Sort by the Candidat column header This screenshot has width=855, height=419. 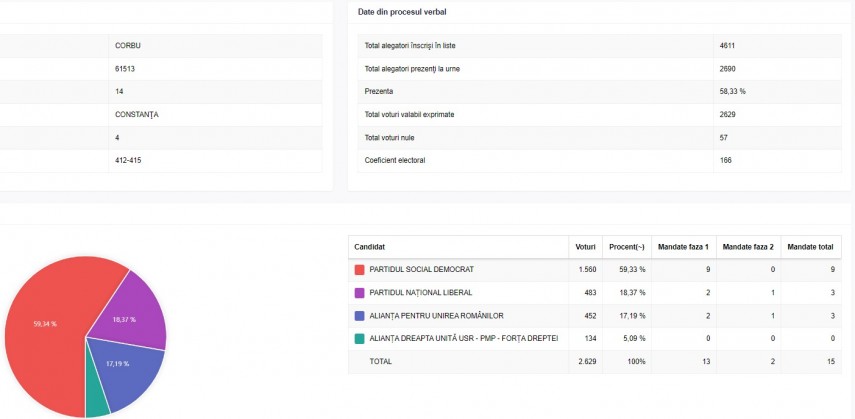tap(370, 246)
